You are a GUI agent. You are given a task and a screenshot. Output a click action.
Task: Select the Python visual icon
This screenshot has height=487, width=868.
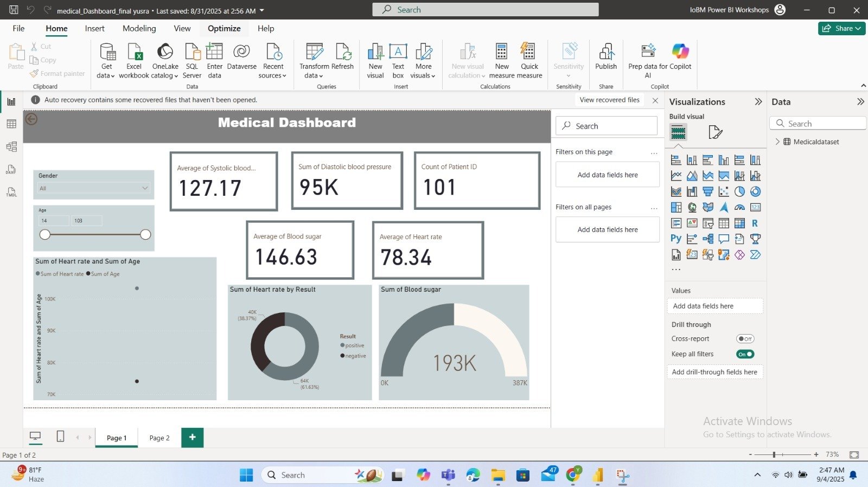pyautogui.click(x=676, y=239)
